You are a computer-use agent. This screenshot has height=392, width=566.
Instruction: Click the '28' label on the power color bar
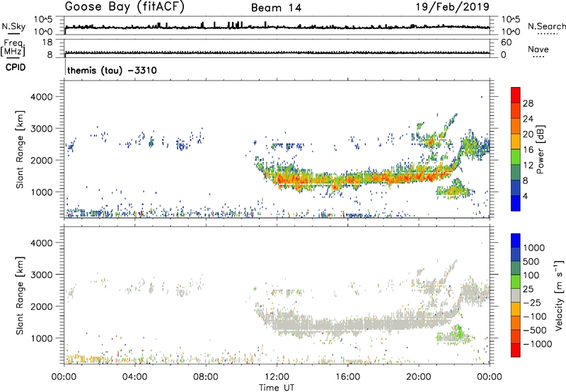[528, 103]
